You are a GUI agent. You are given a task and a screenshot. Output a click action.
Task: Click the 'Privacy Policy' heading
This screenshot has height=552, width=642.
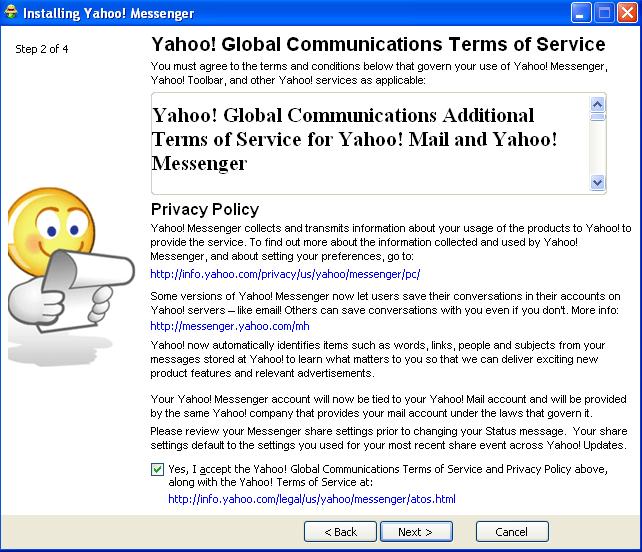[205, 209]
